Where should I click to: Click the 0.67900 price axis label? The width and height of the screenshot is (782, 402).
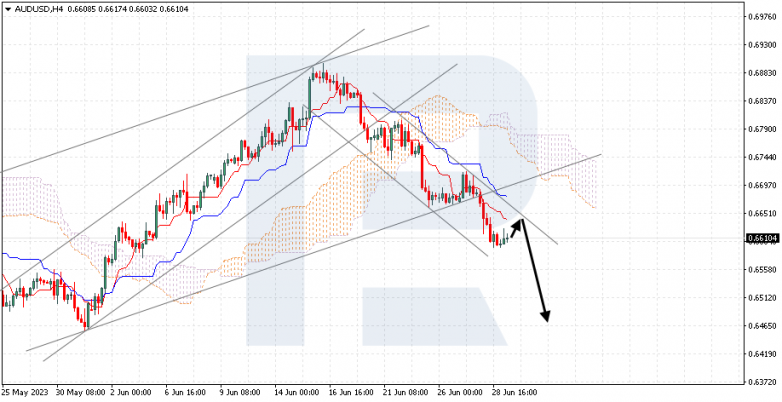[762, 129]
